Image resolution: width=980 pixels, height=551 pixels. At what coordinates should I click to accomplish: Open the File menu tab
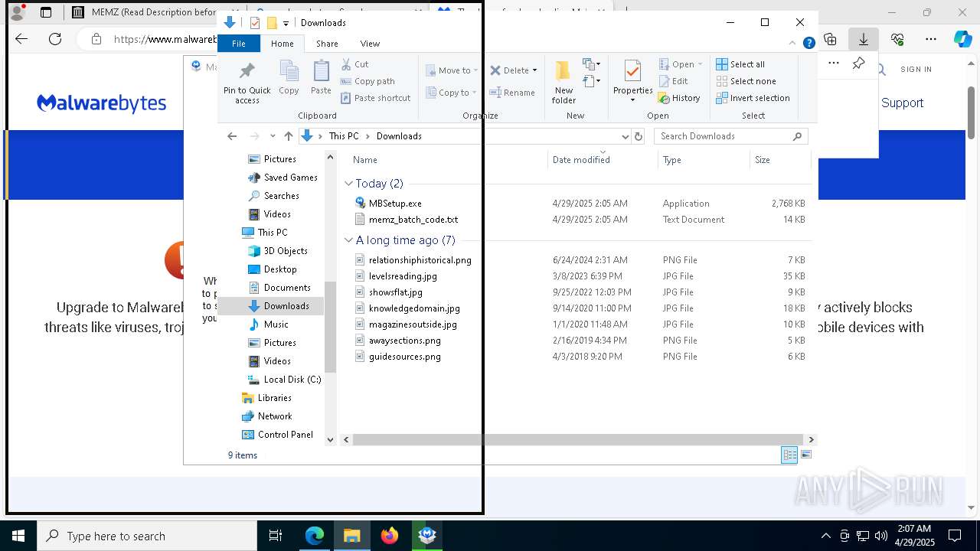(239, 44)
